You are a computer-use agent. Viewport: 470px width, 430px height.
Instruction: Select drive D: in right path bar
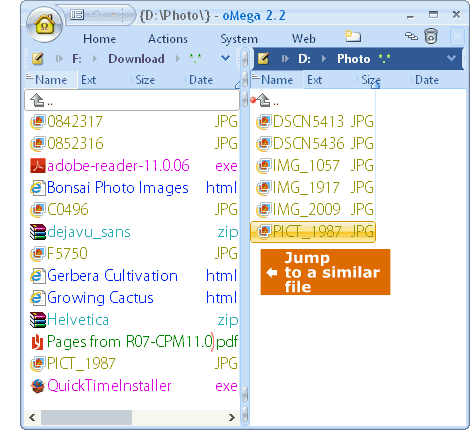[304, 59]
